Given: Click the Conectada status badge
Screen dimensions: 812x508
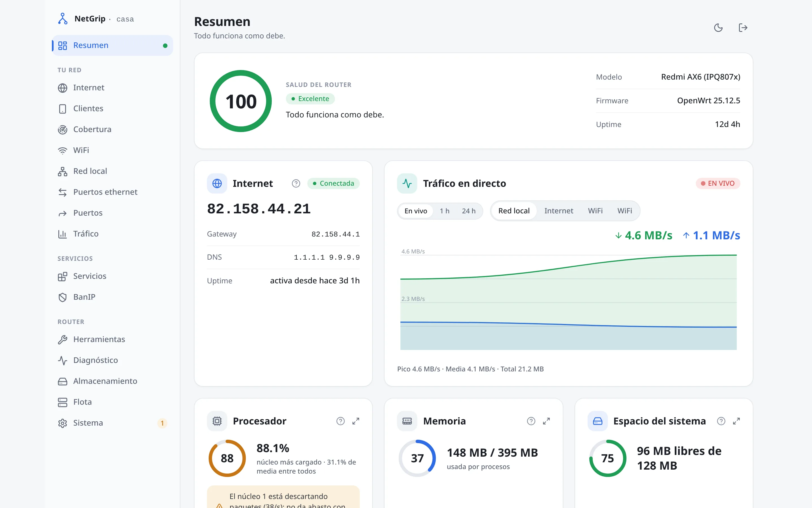Looking at the screenshot, I should [333, 183].
